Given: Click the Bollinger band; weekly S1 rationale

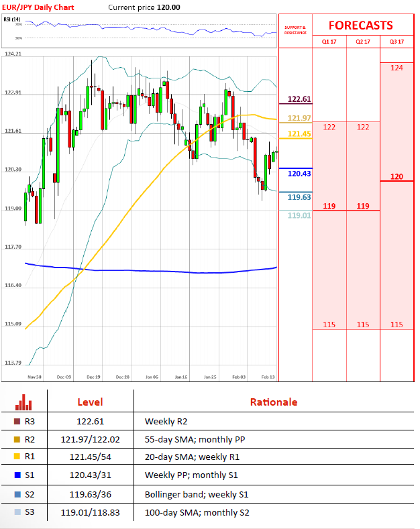Looking at the screenshot, I should (197, 495).
